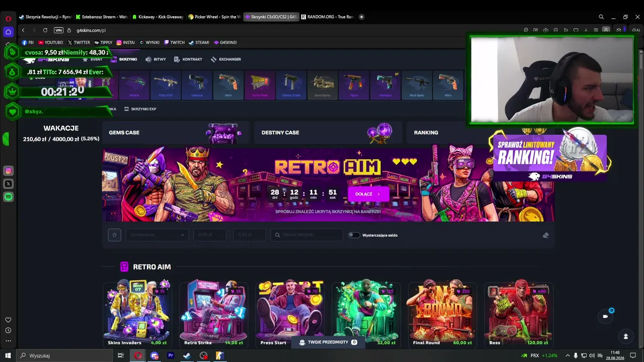The height and width of the screenshot is (362, 644).
Task: Click the Wyszukaj taskbar search box
Action: [65, 355]
